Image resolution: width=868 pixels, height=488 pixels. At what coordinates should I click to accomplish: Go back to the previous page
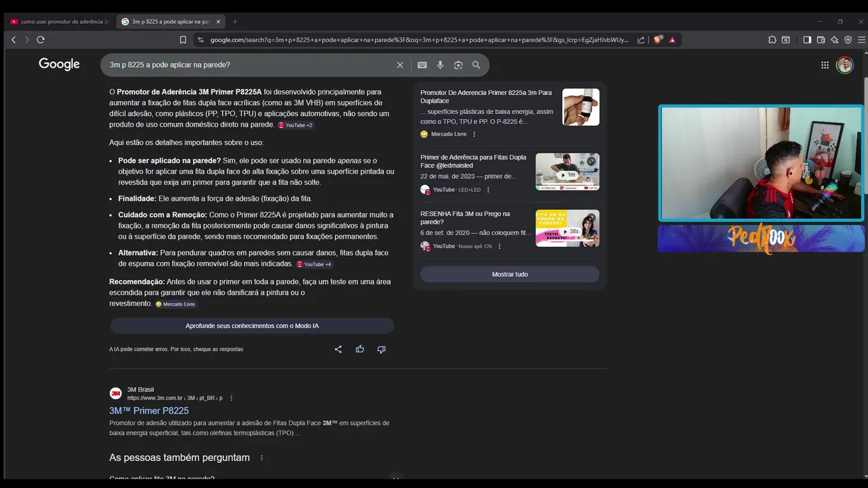tap(14, 40)
